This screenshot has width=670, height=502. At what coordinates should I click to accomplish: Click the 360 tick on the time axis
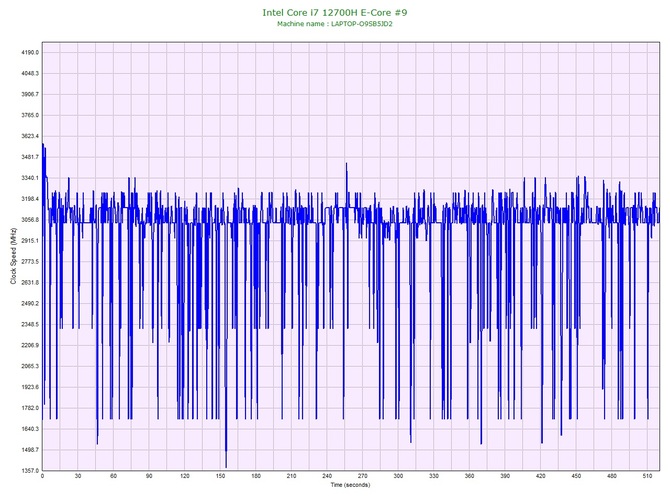470,476
